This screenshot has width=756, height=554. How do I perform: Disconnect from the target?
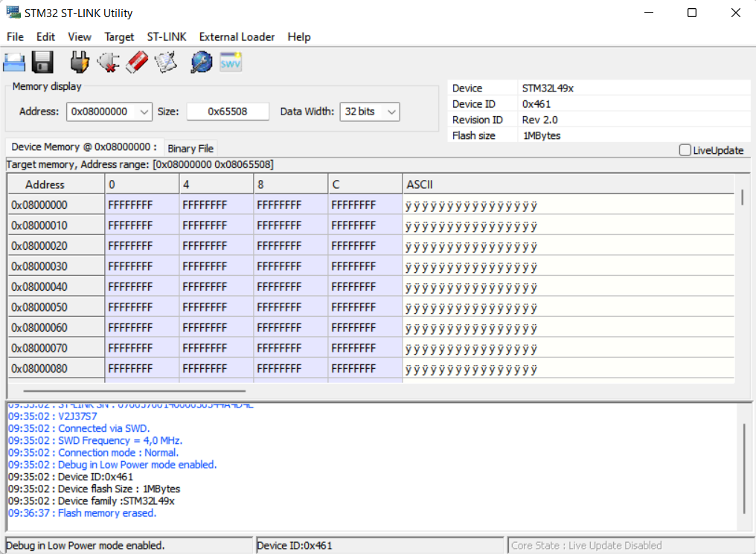[108, 62]
